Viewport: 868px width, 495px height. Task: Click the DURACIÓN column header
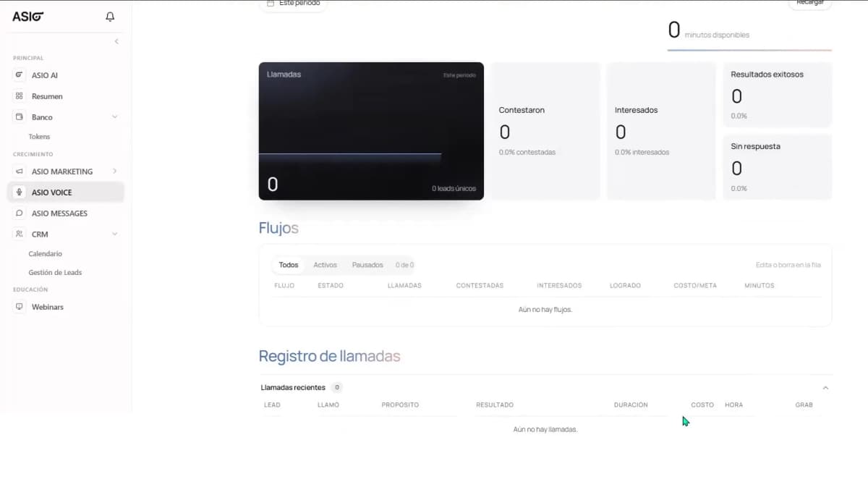[x=631, y=405]
